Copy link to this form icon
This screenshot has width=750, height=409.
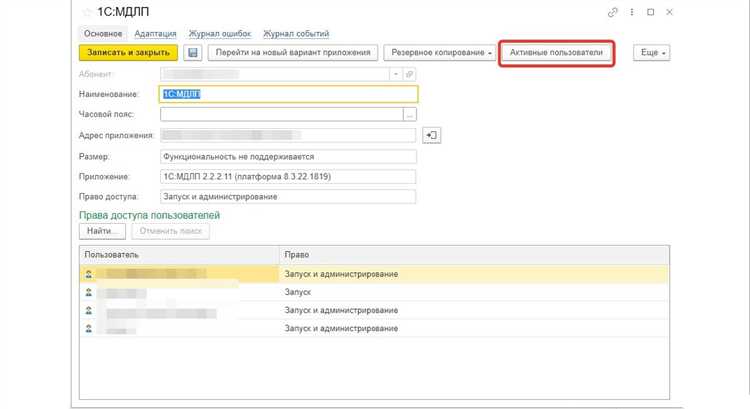point(612,12)
